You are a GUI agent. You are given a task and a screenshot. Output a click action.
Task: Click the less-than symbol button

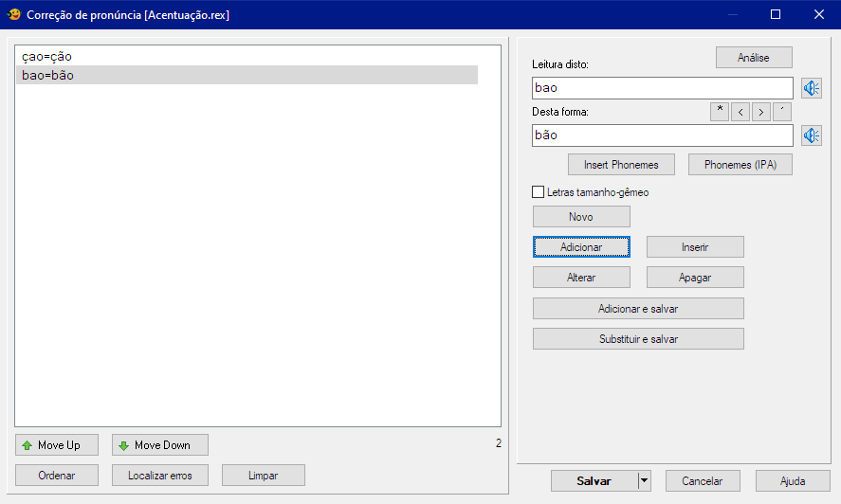click(740, 112)
